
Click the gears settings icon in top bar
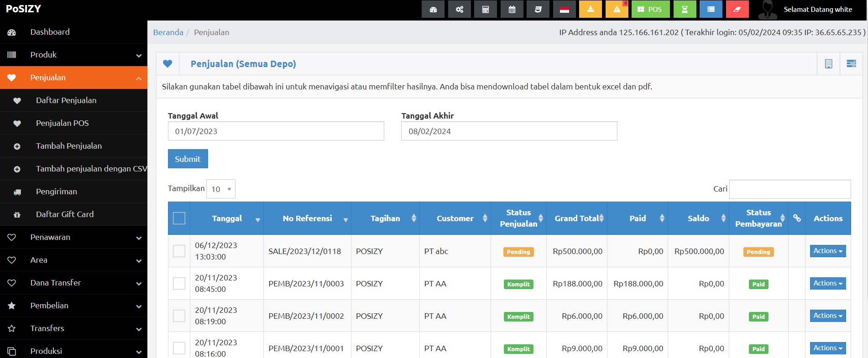click(460, 10)
